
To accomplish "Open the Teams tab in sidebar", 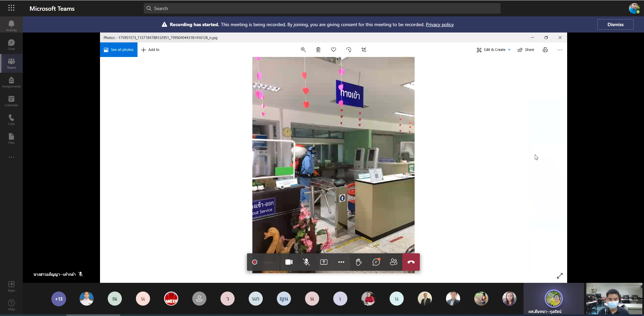I will click(x=11, y=63).
